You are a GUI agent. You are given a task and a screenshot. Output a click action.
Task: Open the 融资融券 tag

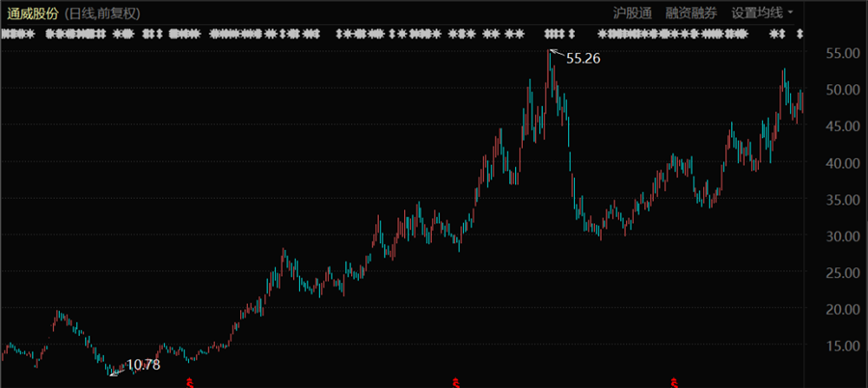pyautogui.click(x=692, y=13)
